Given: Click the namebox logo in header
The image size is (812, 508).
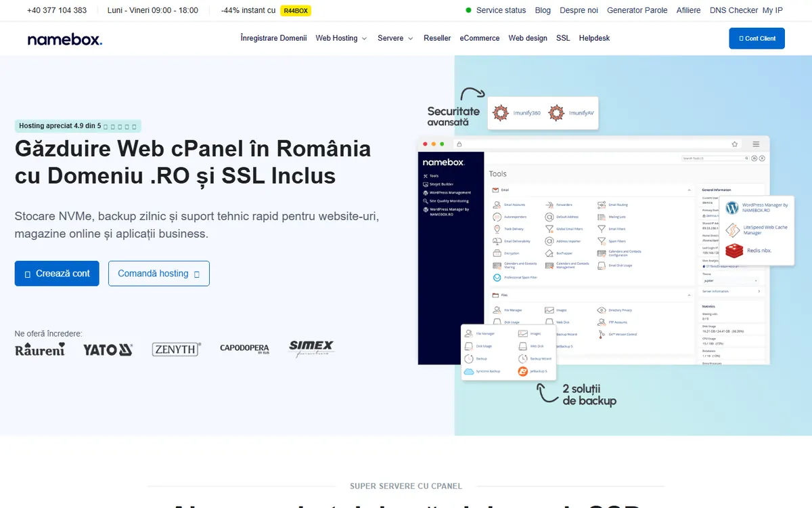Looking at the screenshot, I should pos(65,39).
